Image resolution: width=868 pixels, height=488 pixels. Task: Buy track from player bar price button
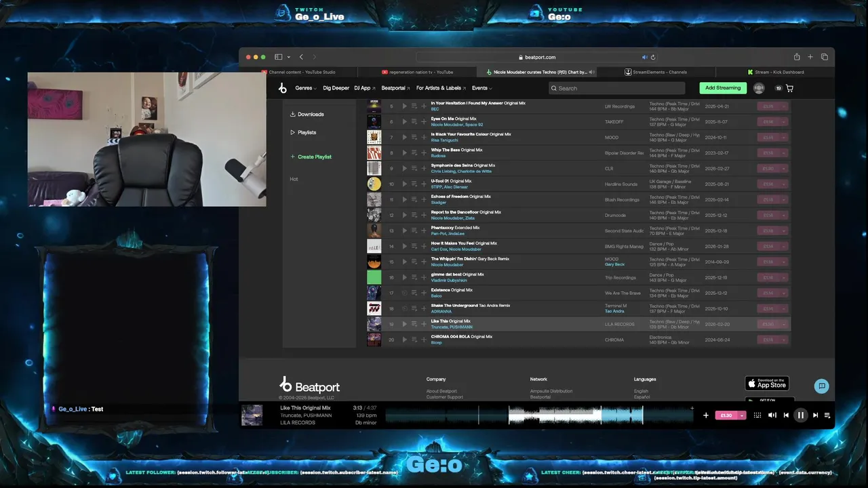pyautogui.click(x=726, y=415)
